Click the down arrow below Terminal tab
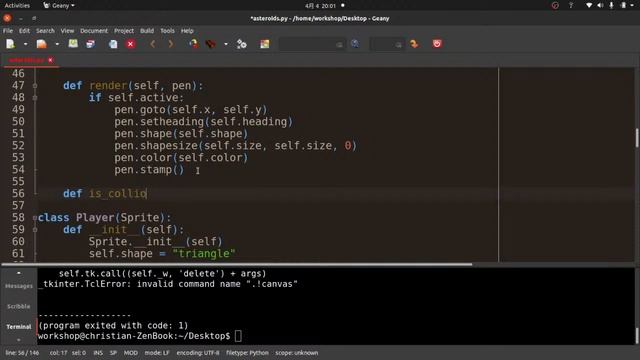Viewport: 640px width, 360px height. [x=19, y=340]
